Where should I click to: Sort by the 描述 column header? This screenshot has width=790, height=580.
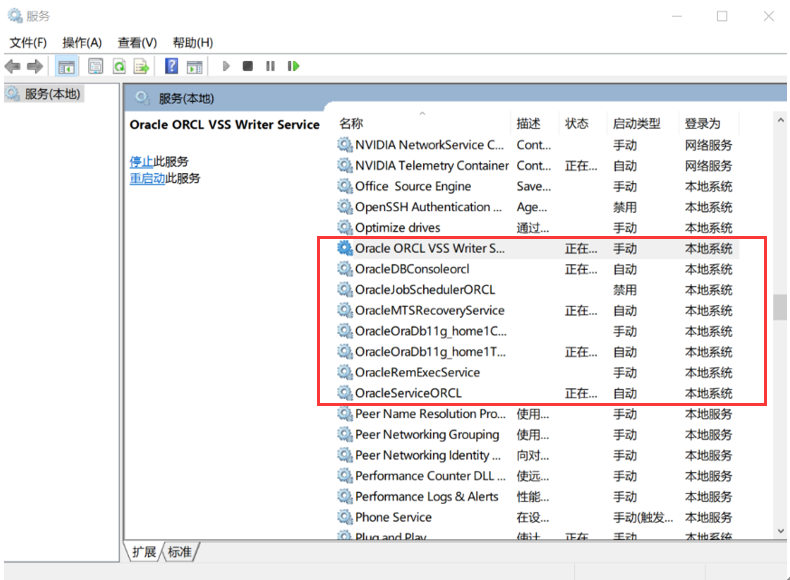pos(529,123)
